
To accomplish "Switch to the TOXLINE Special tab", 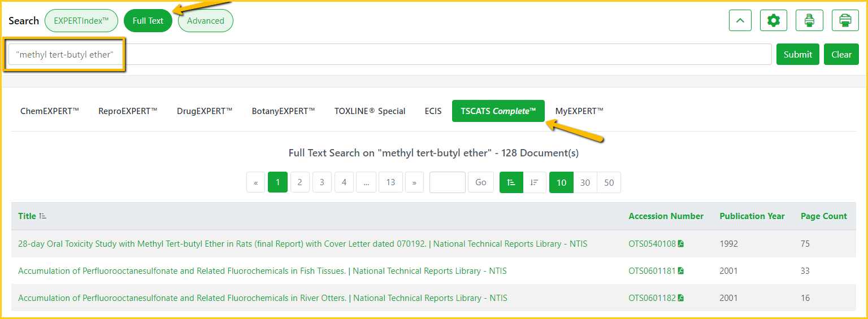I will point(370,111).
